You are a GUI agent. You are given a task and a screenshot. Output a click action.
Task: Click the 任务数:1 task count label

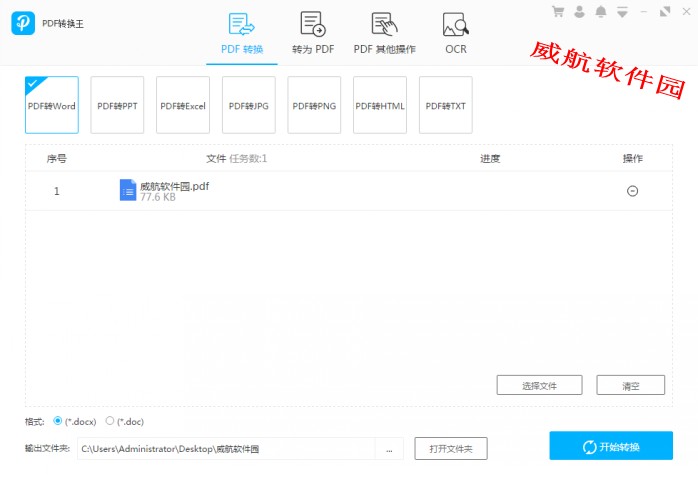(248, 158)
